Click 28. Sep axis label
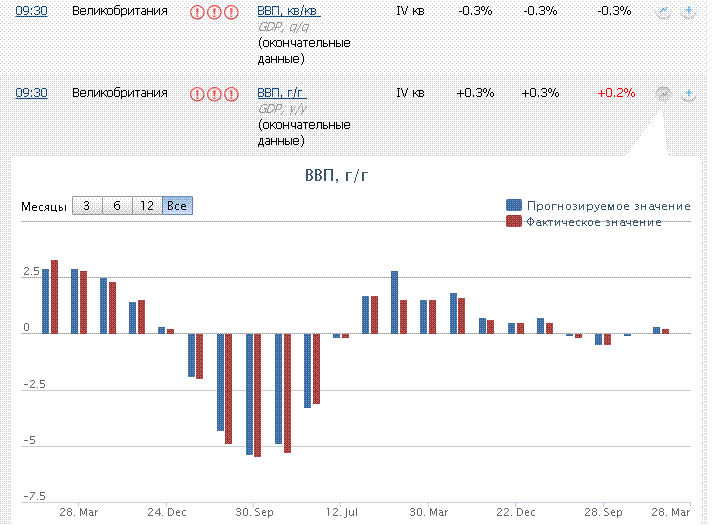 click(603, 513)
